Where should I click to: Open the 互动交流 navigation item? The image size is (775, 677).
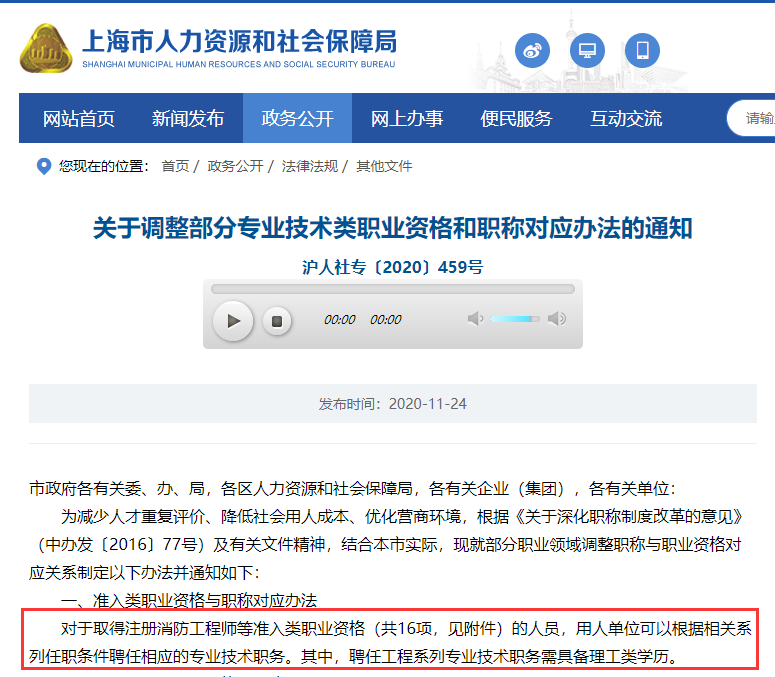(626, 119)
